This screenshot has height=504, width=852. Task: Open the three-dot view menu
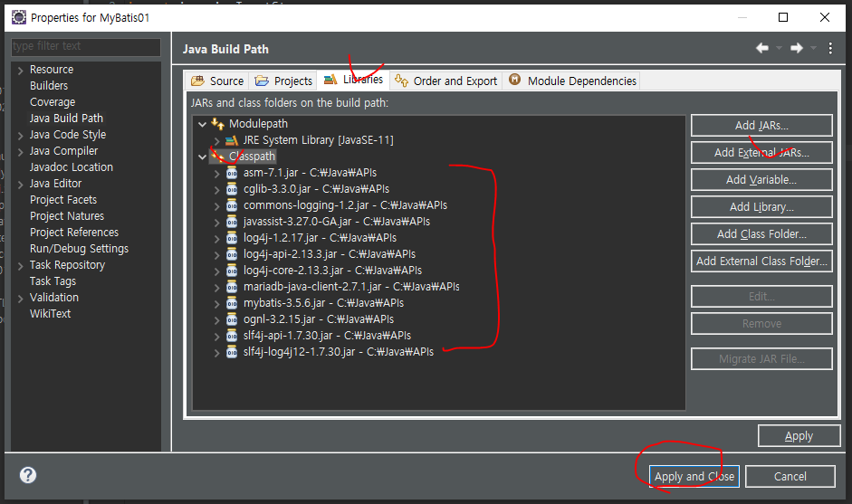(x=830, y=48)
